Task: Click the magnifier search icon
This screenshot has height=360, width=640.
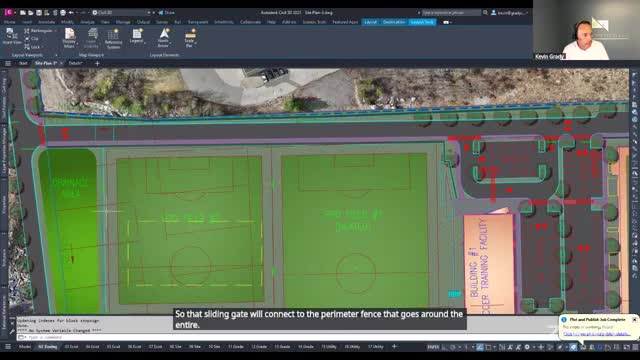Action: [x=485, y=13]
